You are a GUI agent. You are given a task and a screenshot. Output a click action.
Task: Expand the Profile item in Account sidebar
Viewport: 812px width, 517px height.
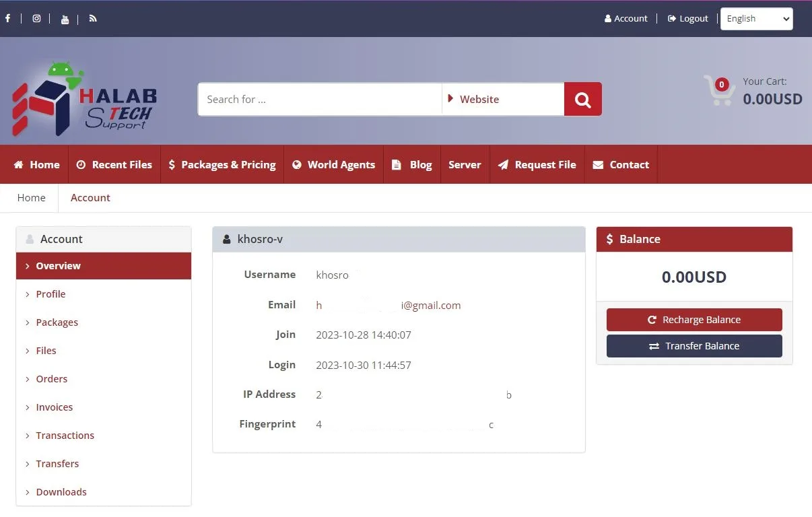[50, 294]
